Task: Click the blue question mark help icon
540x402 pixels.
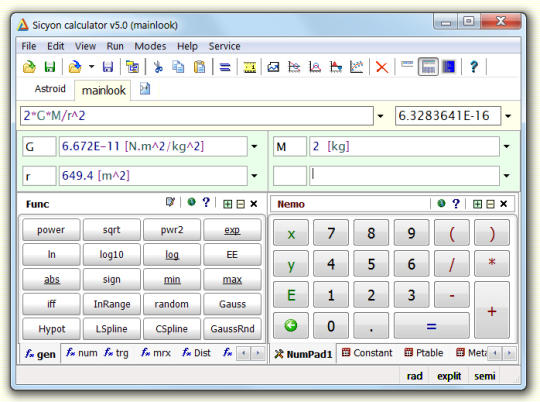Action: tap(474, 66)
